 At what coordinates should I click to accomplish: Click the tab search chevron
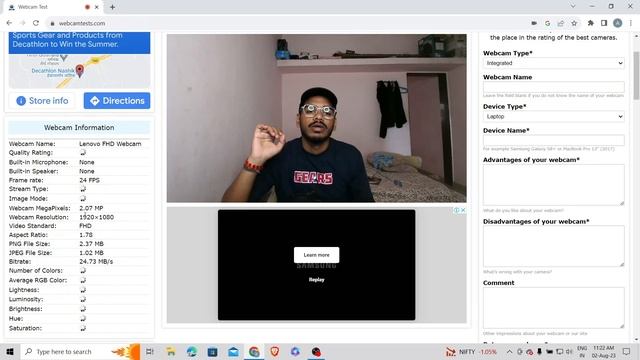point(573,7)
